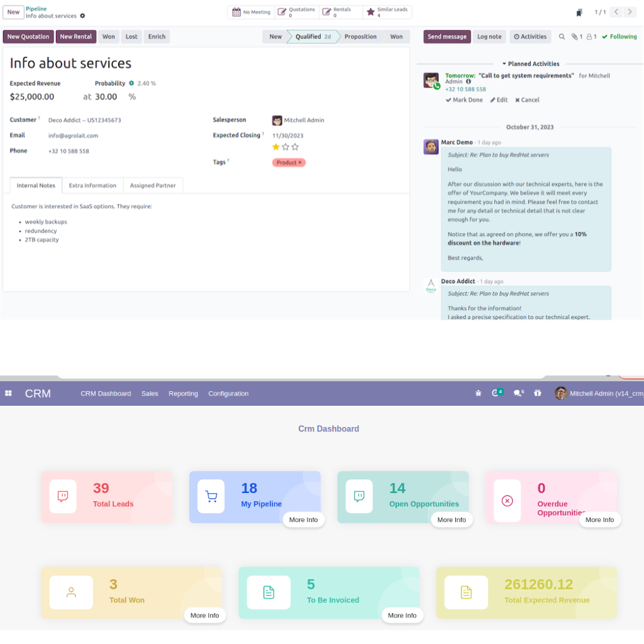Image resolution: width=644 pixels, height=644 pixels.
Task: Open the Mitchell Admin user menu
Action: (x=598, y=394)
